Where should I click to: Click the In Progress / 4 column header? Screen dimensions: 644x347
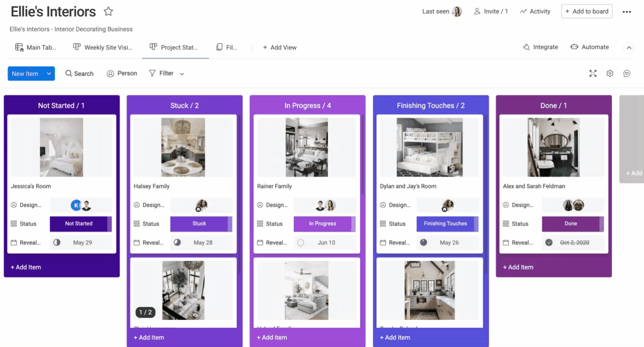click(308, 106)
